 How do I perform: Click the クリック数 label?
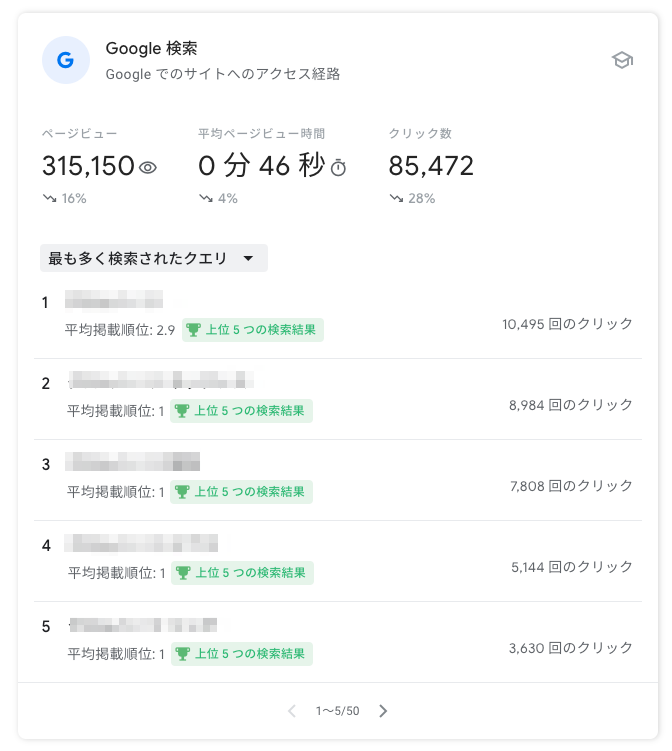coord(420,134)
